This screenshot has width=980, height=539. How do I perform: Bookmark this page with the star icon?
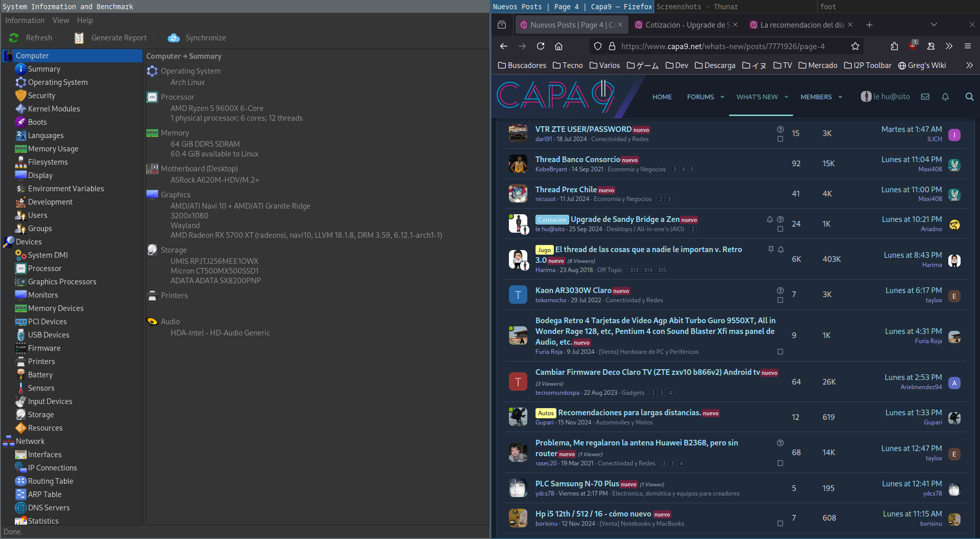coord(855,46)
